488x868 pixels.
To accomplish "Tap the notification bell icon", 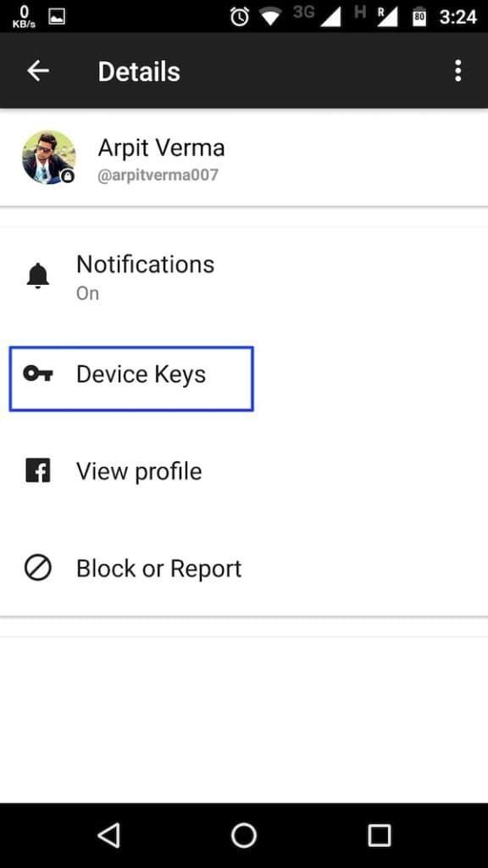I will click(38, 276).
